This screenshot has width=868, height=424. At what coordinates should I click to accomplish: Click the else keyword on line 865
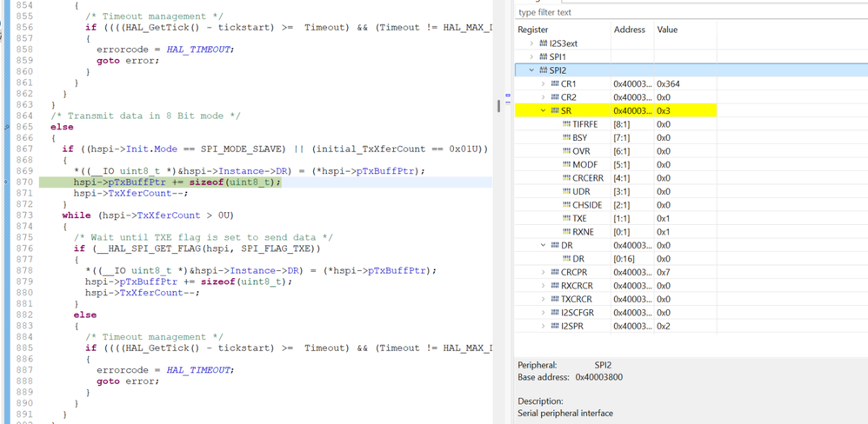click(62, 127)
